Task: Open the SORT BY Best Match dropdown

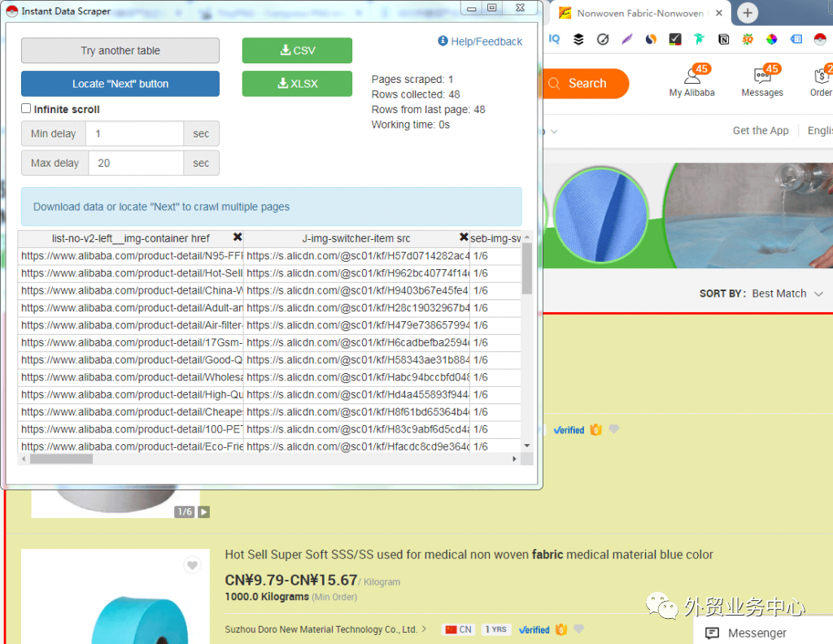Action: pyautogui.click(x=787, y=294)
